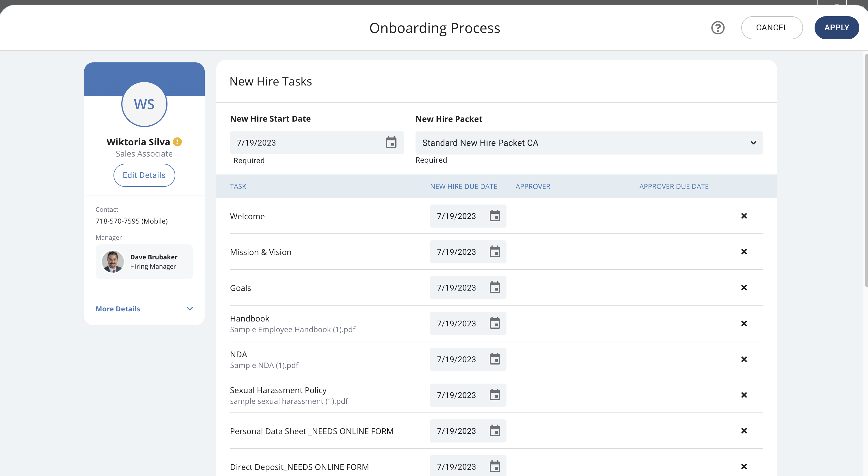Viewport: 868px width, 476px height.
Task: Click the APPROVER DUE DATE column header
Action: [x=674, y=186]
